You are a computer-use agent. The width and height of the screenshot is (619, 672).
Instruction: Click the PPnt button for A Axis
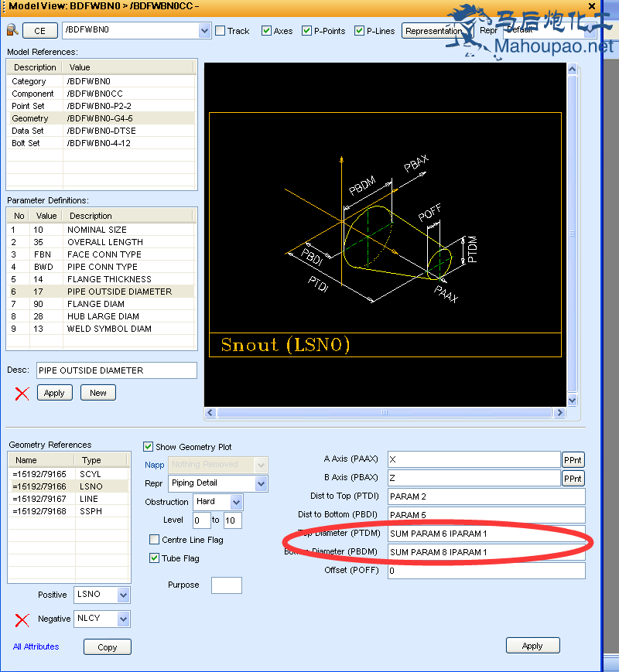pos(573,460)
